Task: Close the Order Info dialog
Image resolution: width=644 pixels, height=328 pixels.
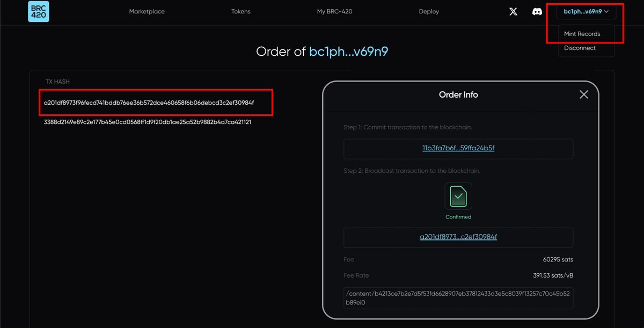Action: (584, 94)
